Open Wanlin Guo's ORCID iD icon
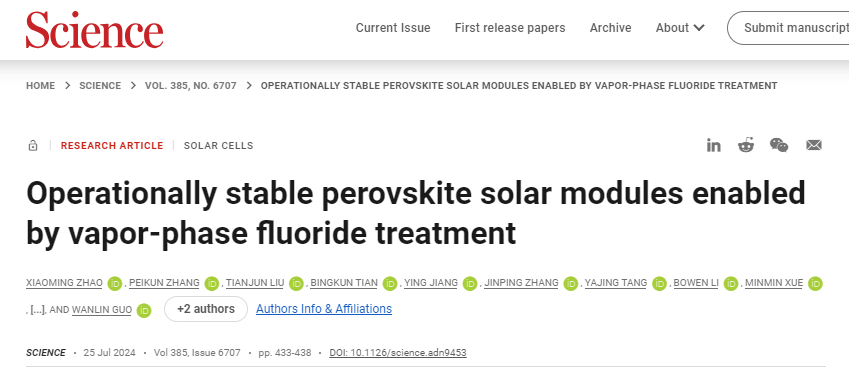 click(x=143, y=311)
